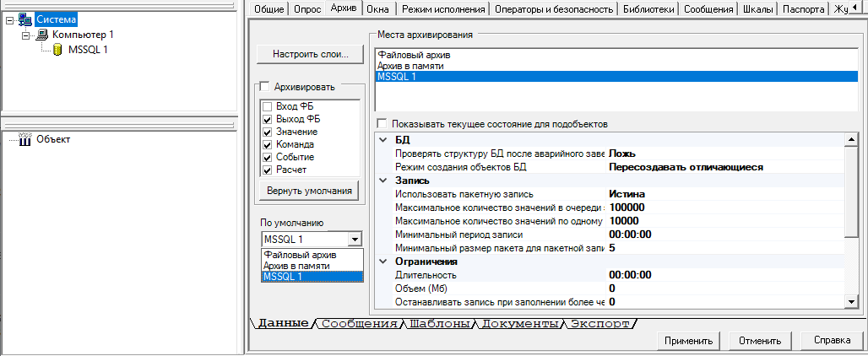Viewport: 868px width, 356px height.
Task: Uncheck the Событие checkbox
Action: [268, 158]
